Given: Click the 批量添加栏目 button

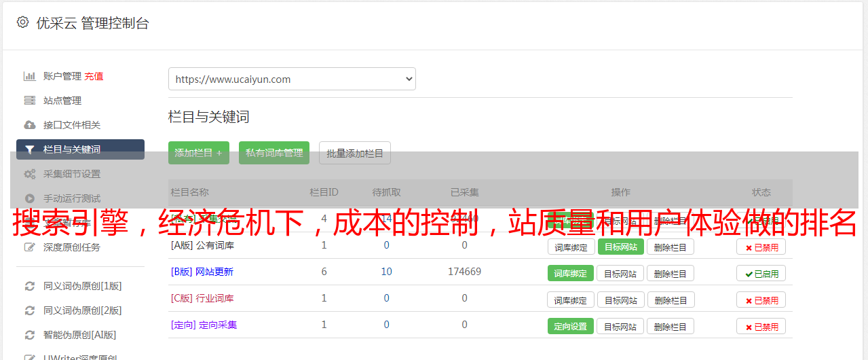Looking at the screenshot, I should [355, 153].
